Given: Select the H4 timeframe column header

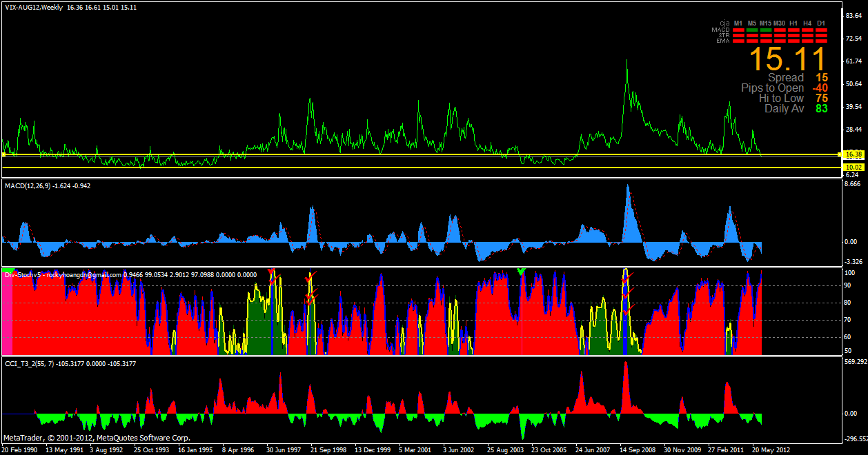Looking at the screenshot, I should point(807,23).
